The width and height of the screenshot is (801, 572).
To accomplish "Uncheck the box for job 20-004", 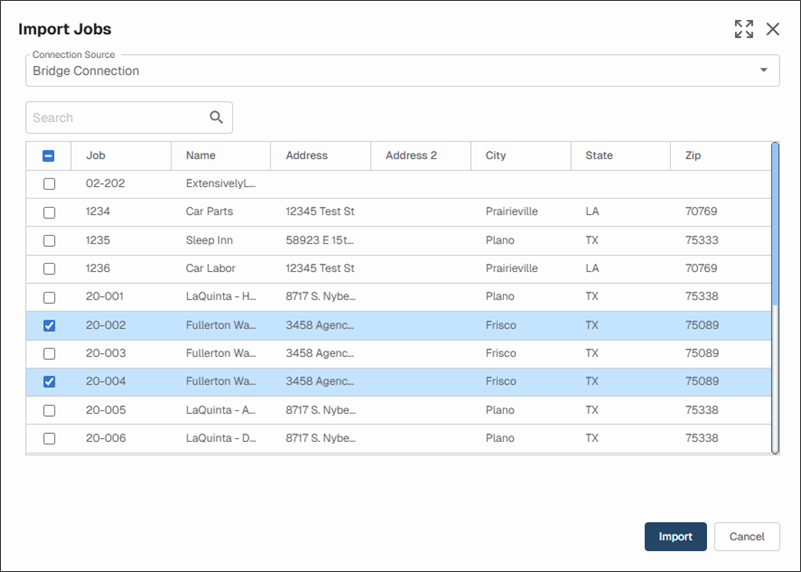I will [x=49, y=382].
